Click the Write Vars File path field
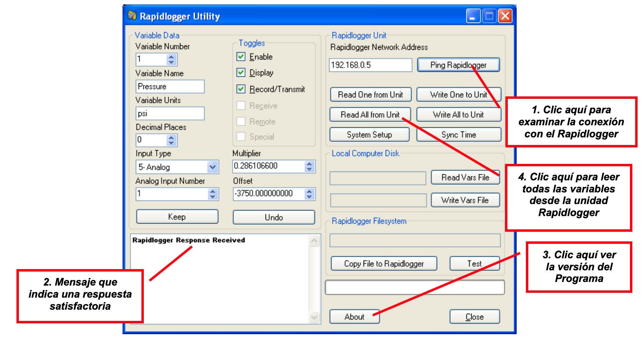This screenshot has height=339, width=644. pos(378,200)
